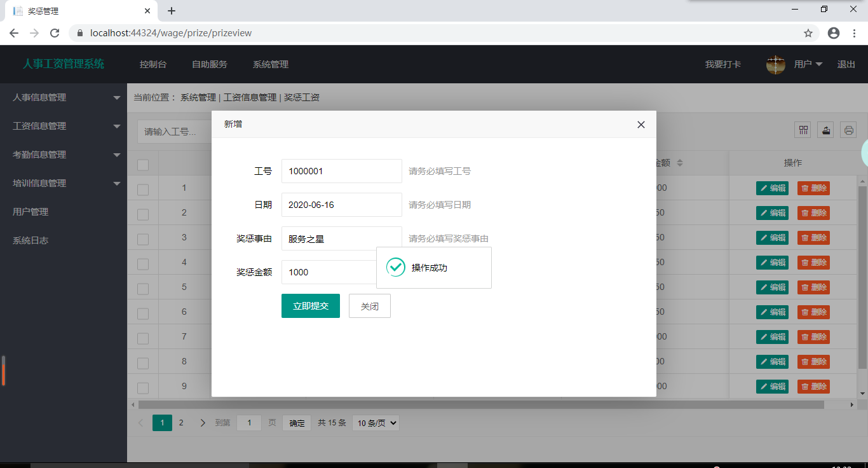Focus the 工号 input field with 1000001
The height and width of the screenshot is (468, 868).
point(342,171)
